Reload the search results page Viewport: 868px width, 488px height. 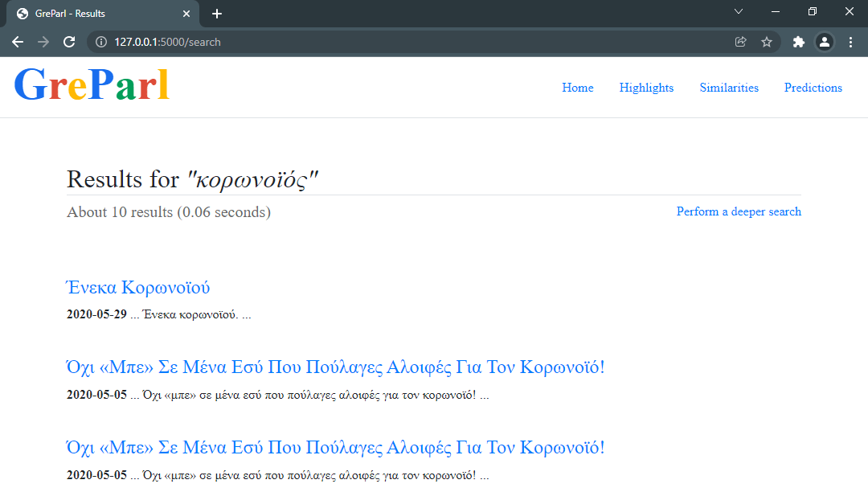coord(69,42)
